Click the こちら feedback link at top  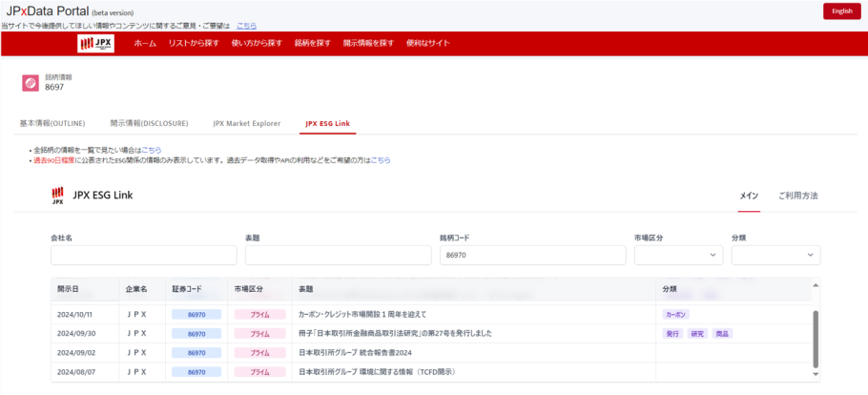pos(246,25)
